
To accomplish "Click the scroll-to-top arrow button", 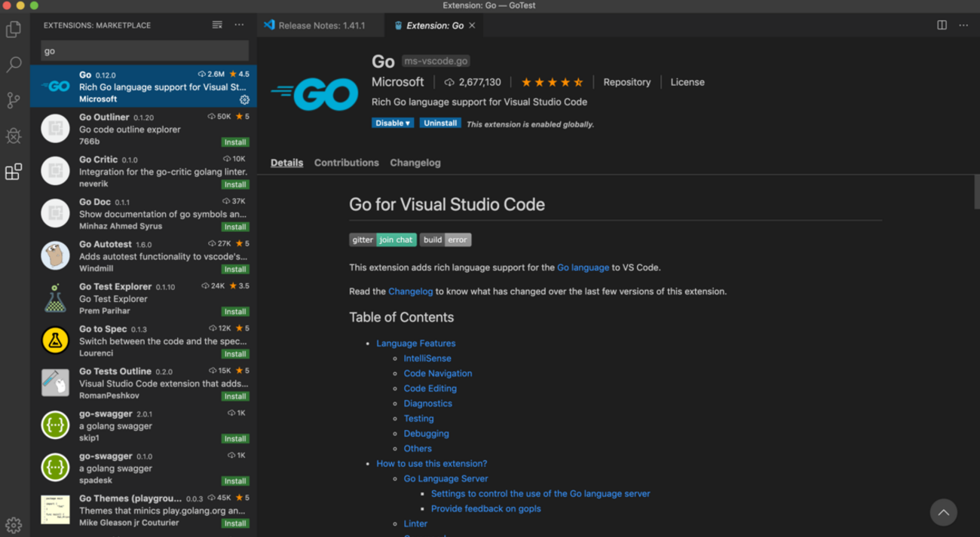I will (x=943, y=512).
